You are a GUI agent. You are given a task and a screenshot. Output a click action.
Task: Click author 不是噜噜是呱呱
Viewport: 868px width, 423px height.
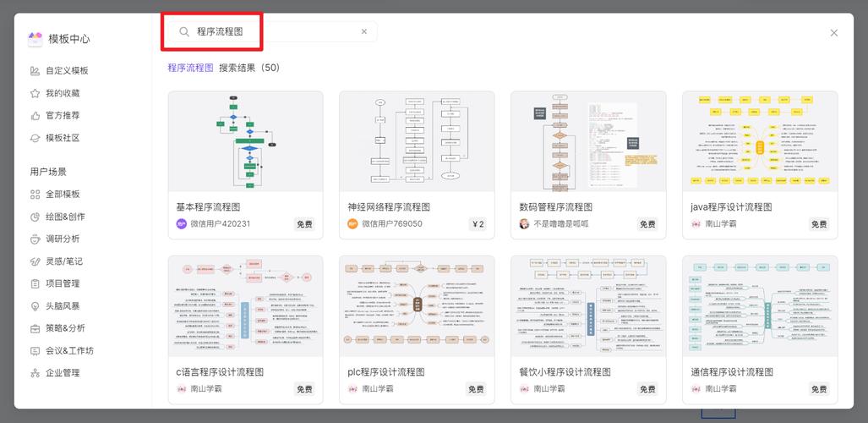click(561, 224)
